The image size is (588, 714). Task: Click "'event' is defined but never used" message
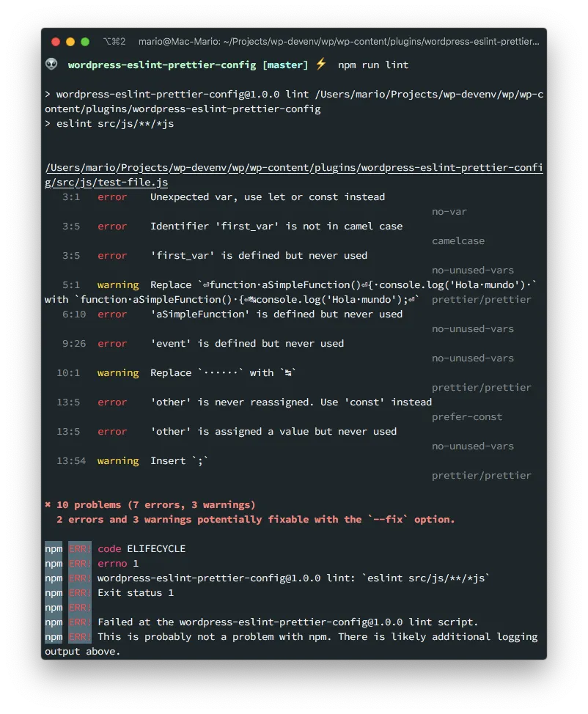247,343
